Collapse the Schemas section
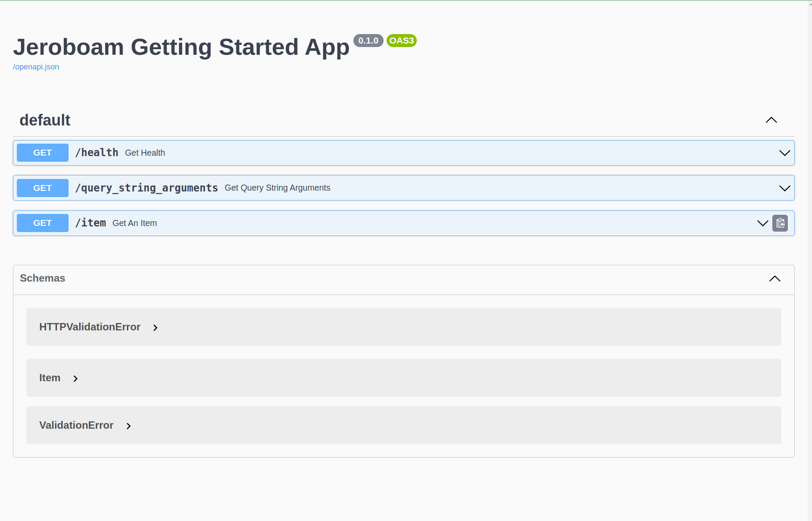The image size is (812, 521). coord(775,279)
